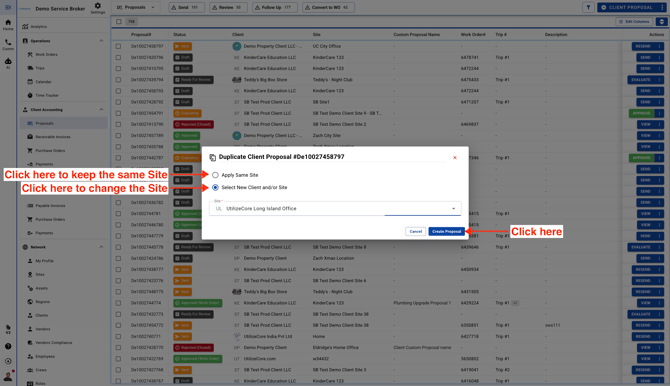Toggle the select-all proposals checkbox
670x386 pixels.
119,21
